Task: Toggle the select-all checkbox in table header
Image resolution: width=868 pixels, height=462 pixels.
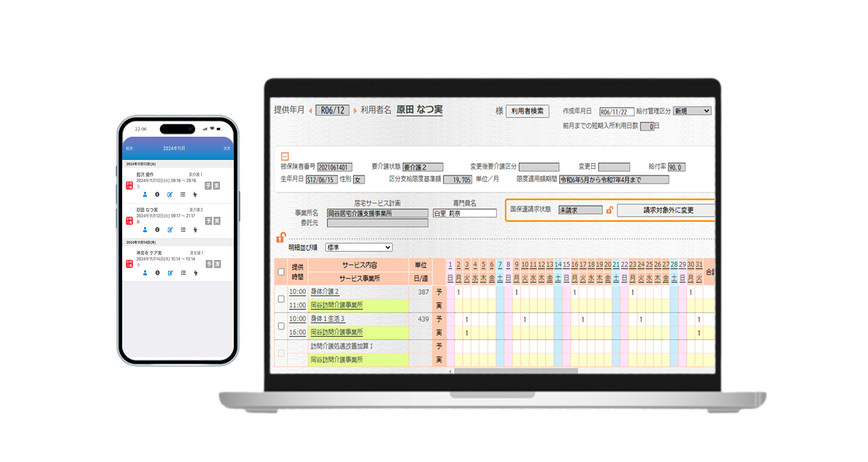Action: [281, 271]
